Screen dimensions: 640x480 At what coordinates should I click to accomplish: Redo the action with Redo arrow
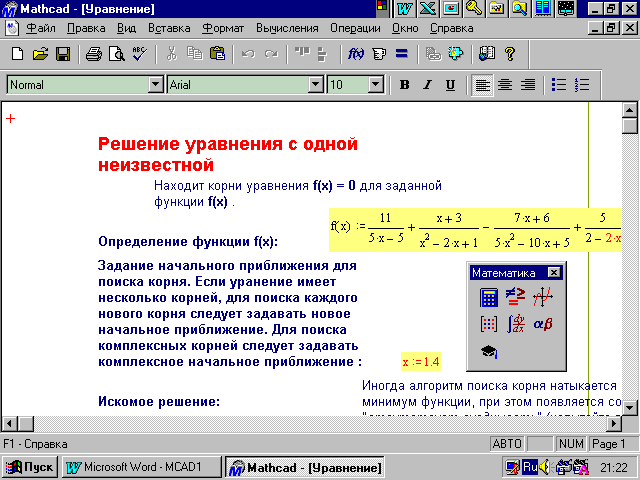point(271,54)
